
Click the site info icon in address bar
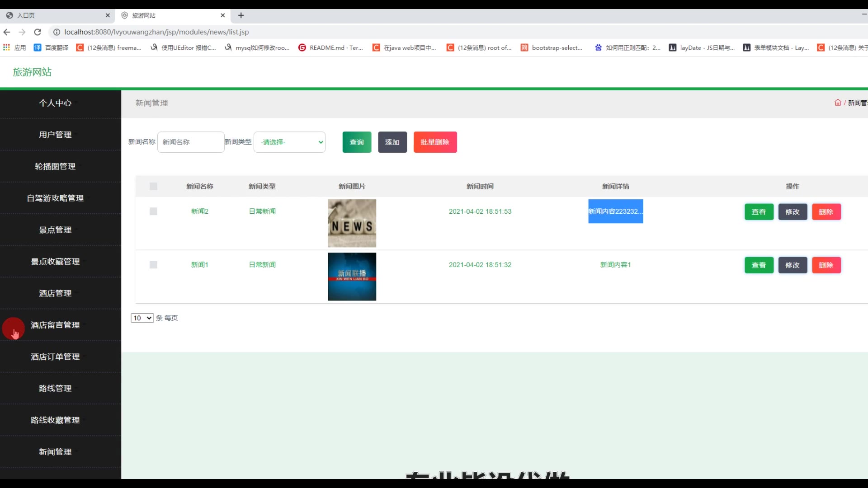coord(57,32)
